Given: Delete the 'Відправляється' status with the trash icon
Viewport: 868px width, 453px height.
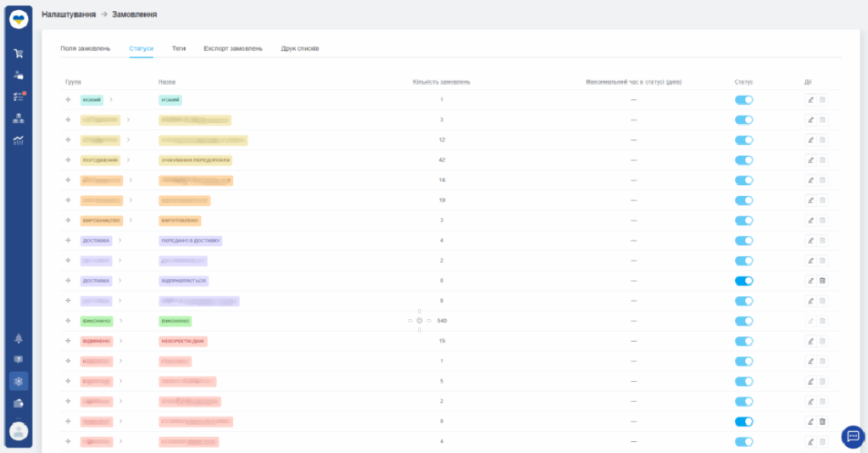Looking at the screenshot, I should 822,281.
